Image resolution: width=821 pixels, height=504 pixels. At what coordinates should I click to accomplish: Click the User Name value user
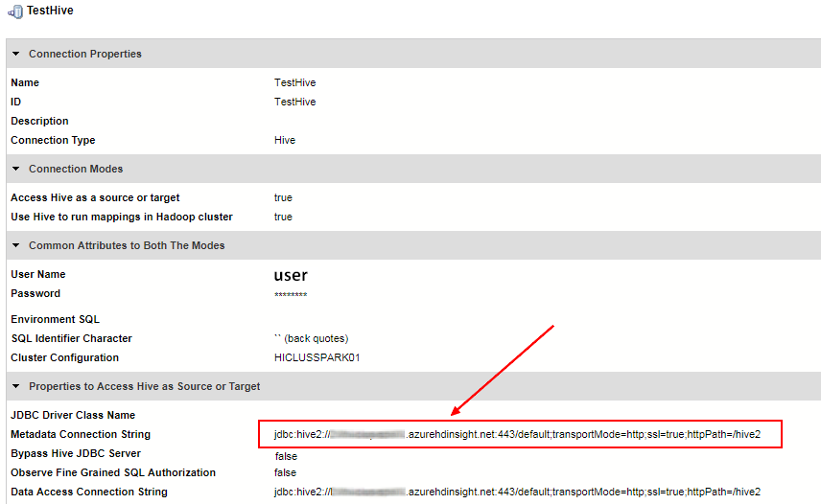[x=291, y=275]
